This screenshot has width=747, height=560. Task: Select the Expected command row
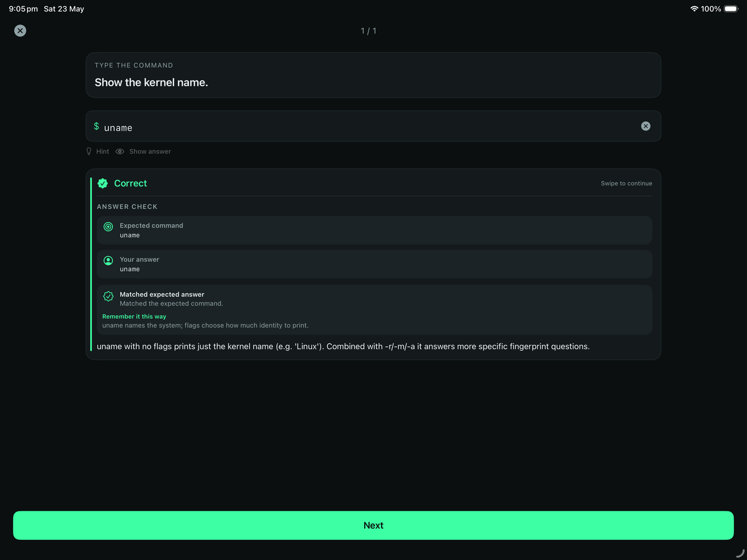coord(375,230)
